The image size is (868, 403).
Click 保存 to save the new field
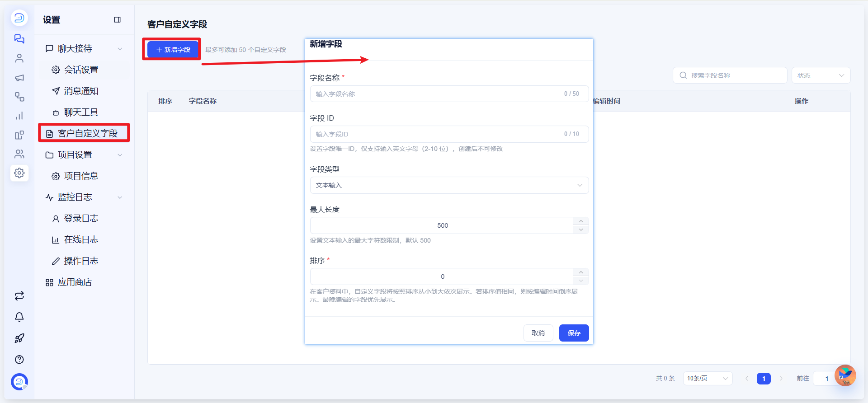[x=574, y=333]
